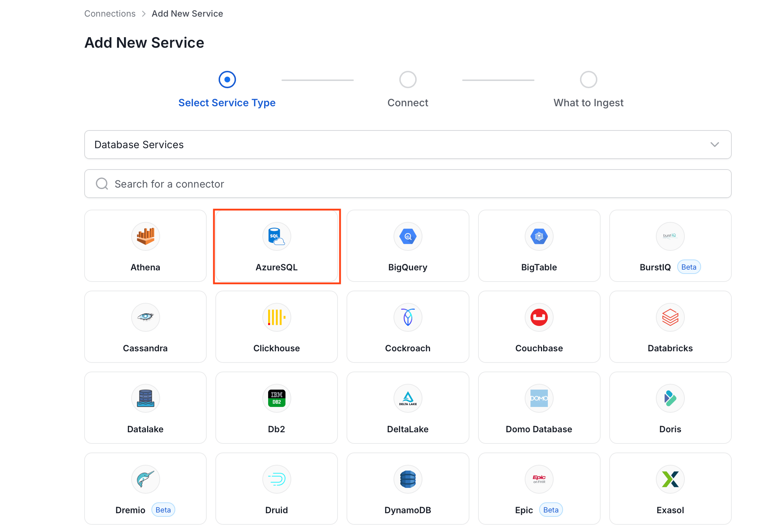
Task: Select the Select Service Type step circle
Action: click(227, 80)
